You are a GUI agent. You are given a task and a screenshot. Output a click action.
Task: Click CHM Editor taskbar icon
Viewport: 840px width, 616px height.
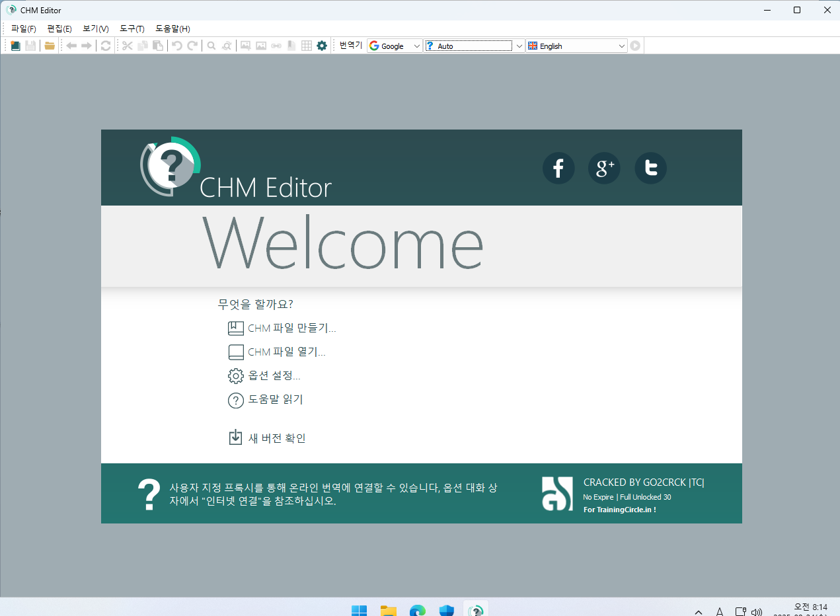coord(475,611)
